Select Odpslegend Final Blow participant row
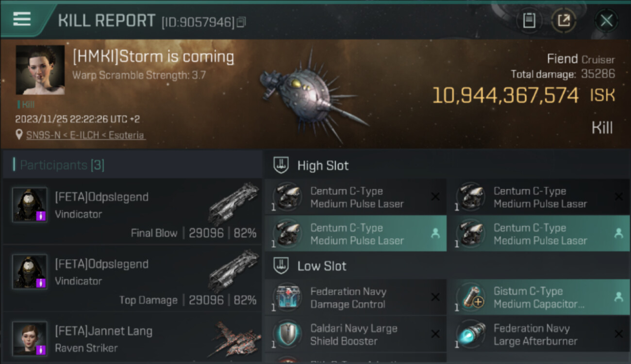The height and width of the screenshot is (364, 631). pyautogui.click(x=132, y=211)
